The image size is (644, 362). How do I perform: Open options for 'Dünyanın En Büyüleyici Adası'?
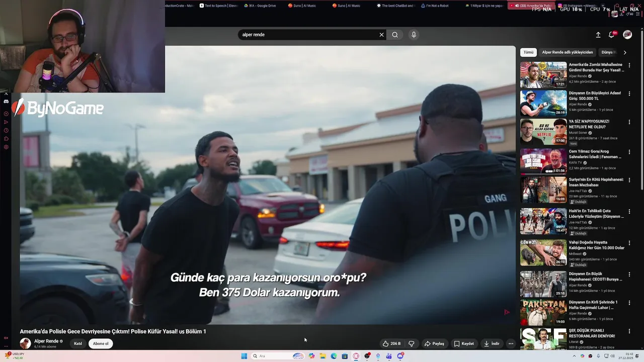[629, 94]
